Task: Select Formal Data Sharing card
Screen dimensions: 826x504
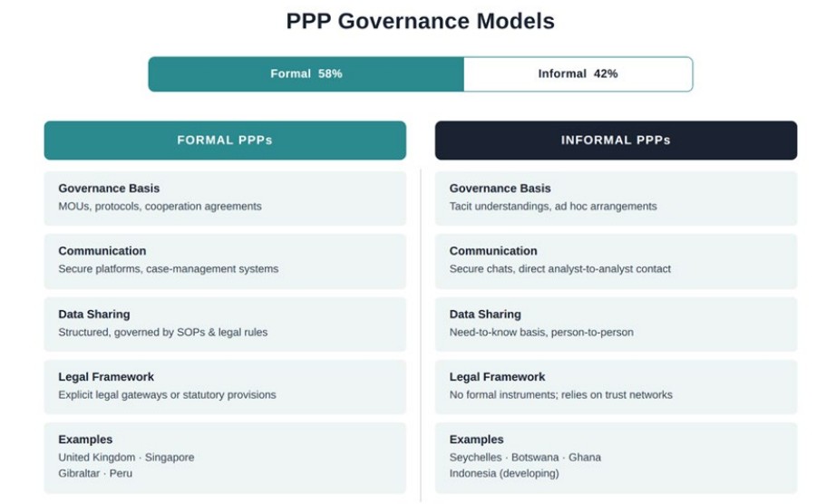Action: [x=225, y=324]
